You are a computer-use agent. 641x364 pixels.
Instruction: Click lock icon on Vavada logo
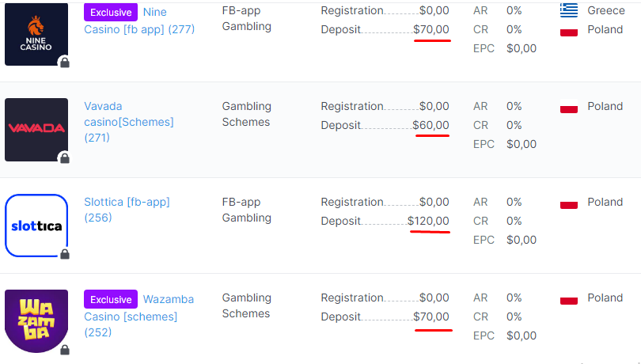[65, 158]
